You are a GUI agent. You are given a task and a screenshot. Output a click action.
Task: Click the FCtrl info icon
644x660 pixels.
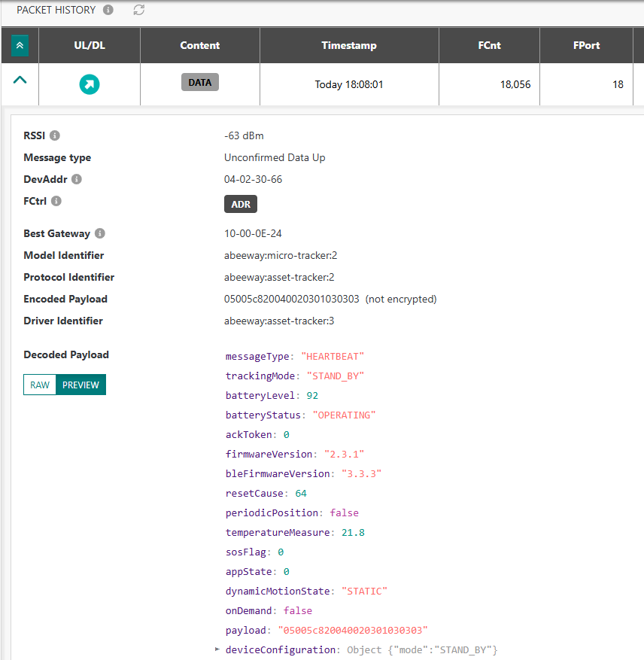point(56,201)
